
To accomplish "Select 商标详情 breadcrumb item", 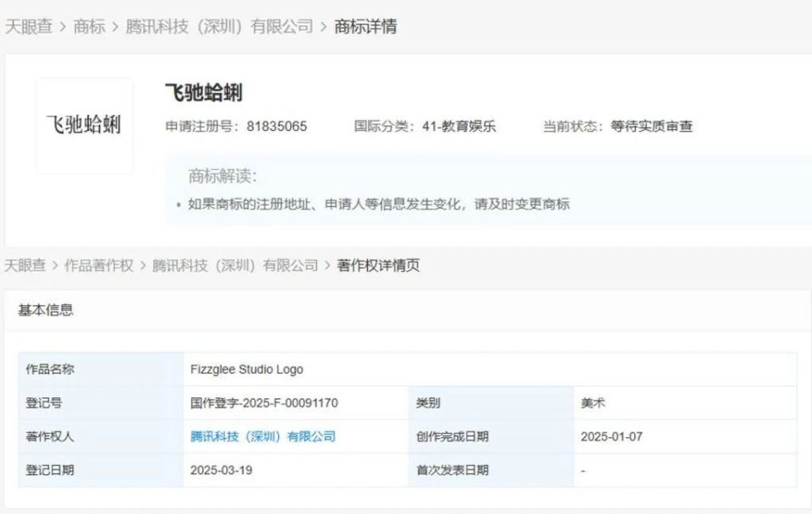I will [x=365, y=26].
